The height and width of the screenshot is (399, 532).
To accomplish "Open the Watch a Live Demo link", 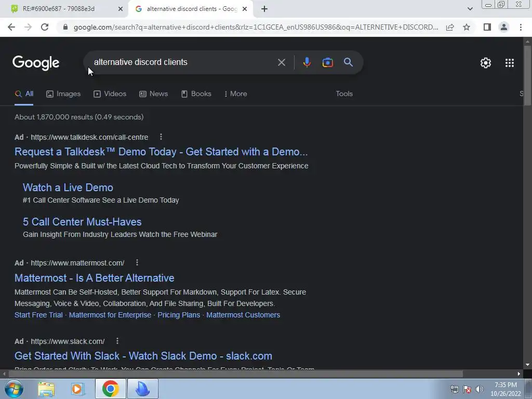I will [68, 188].
